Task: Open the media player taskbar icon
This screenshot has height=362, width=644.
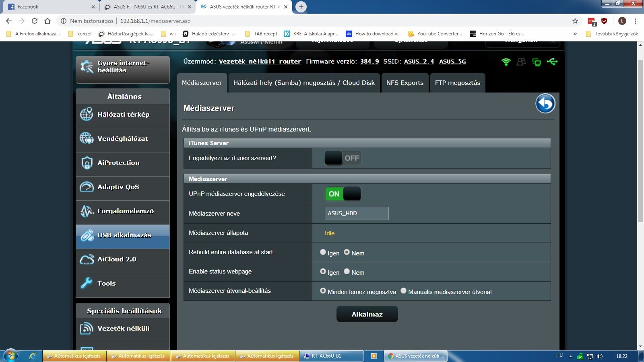Action: [374, 356]
